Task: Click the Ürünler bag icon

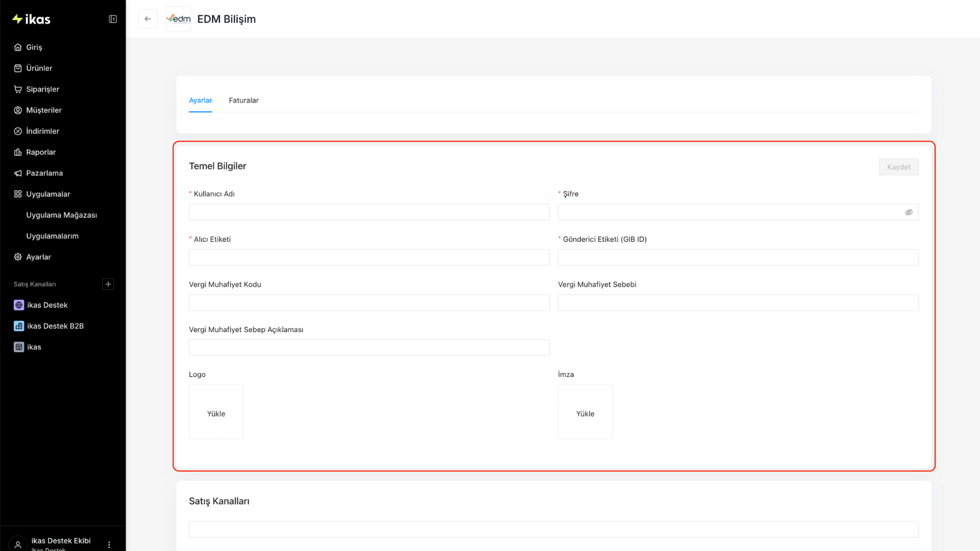Action: [18, 68]
